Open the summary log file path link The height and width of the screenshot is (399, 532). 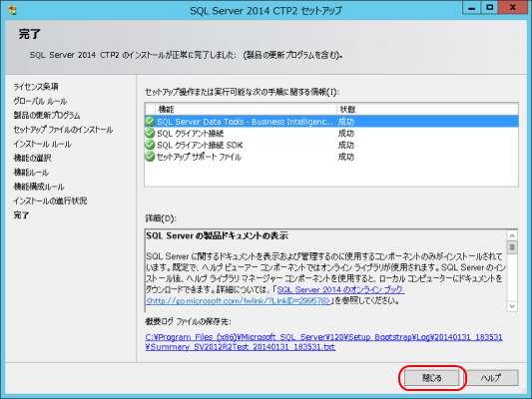[323, 342]
